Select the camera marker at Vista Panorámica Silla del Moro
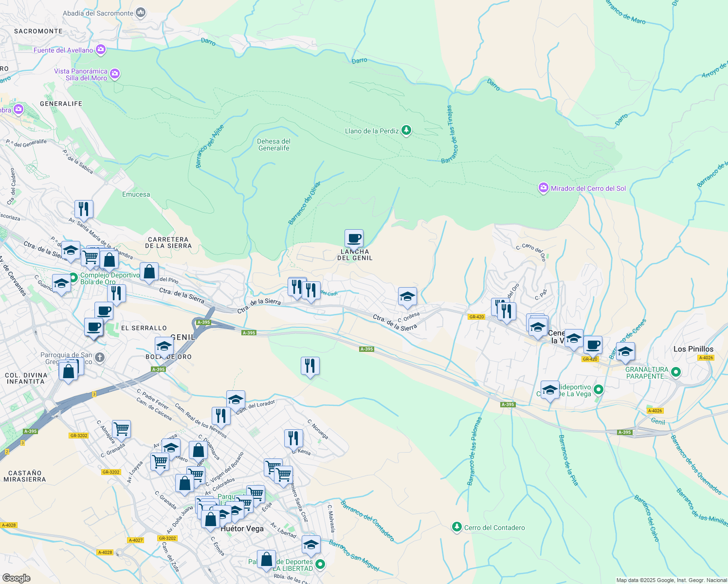Screen dimensions: 728x584 (x=114, y=73)
